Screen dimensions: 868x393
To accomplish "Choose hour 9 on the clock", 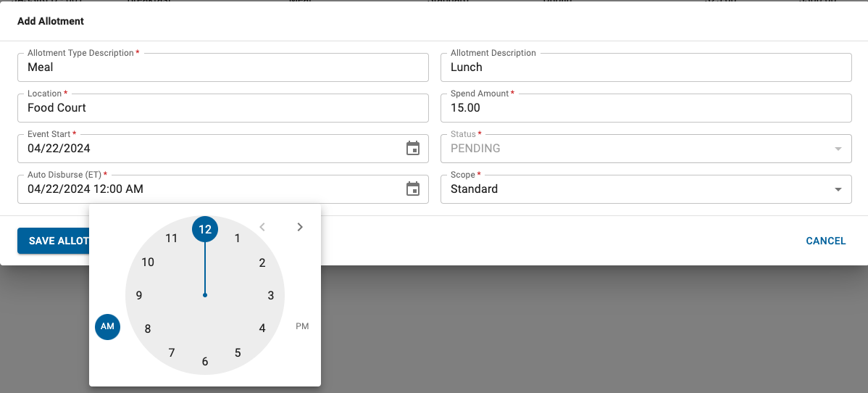I will click(139, 295).
